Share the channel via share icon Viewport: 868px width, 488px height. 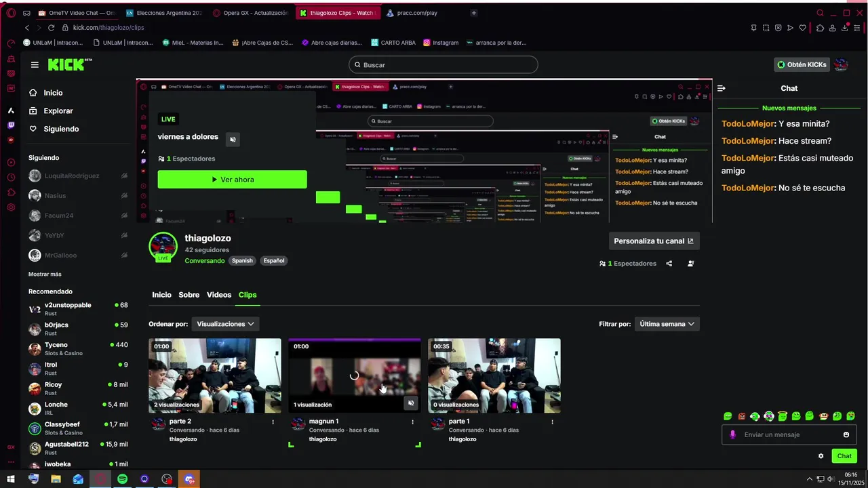click(669, 264)
